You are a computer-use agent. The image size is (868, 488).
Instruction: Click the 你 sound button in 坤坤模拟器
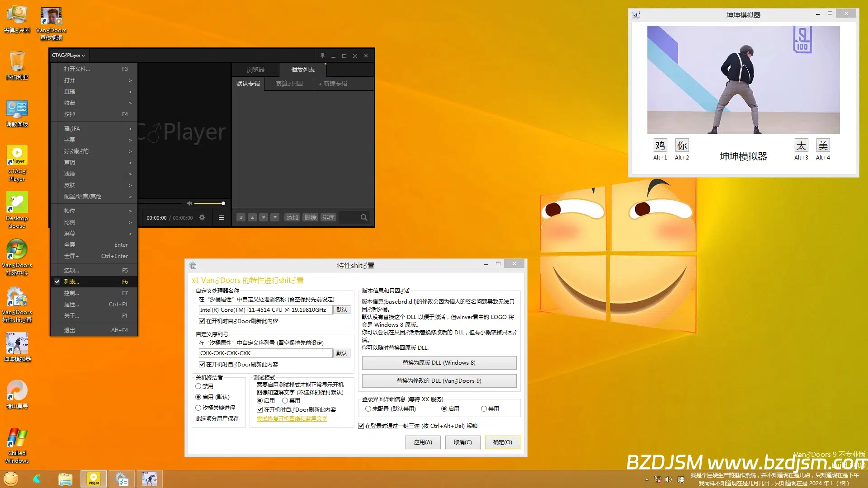682,145
